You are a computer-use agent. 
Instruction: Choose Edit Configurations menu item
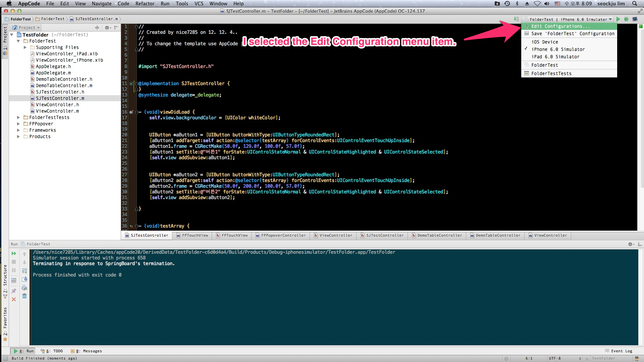[569, 26]
